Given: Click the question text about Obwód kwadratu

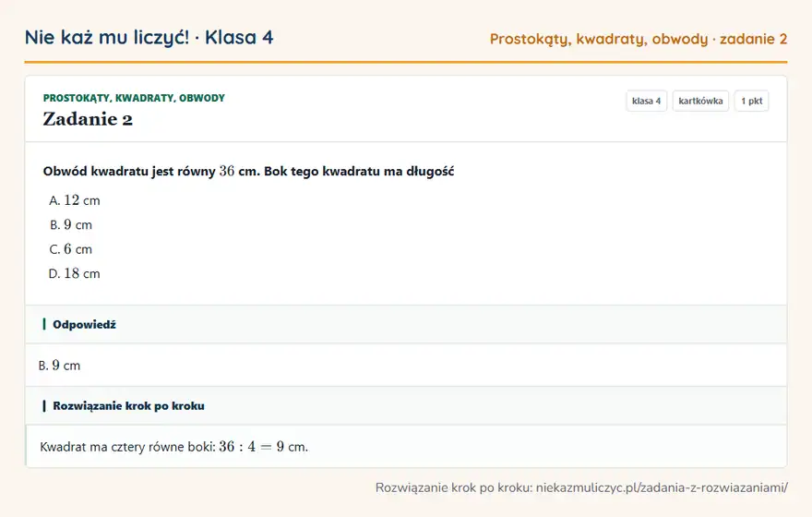Looking at the screenshot, I should click(248, 171).
